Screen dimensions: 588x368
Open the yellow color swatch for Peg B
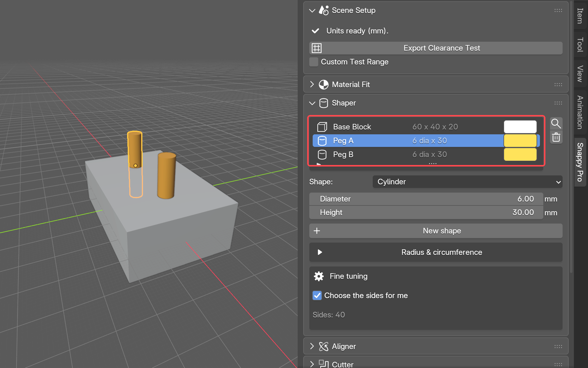coord(520,155)
